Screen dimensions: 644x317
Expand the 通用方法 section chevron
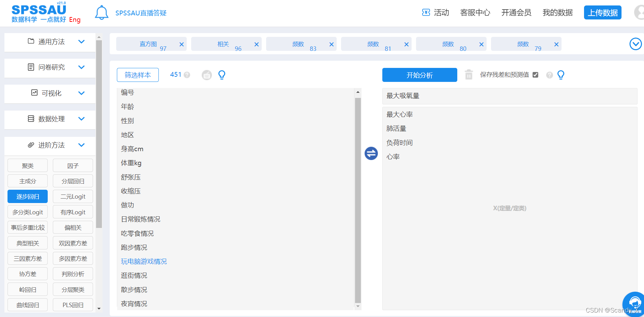[81, 42]
